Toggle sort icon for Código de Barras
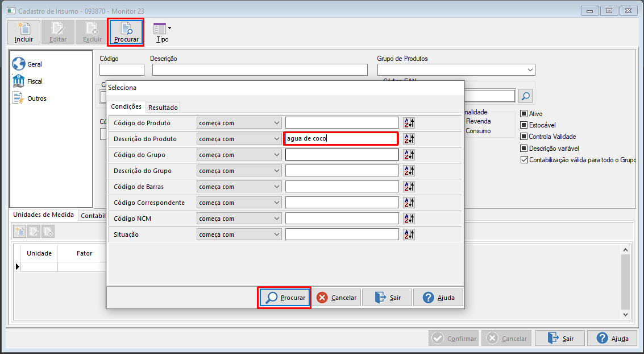 point(409,187)
